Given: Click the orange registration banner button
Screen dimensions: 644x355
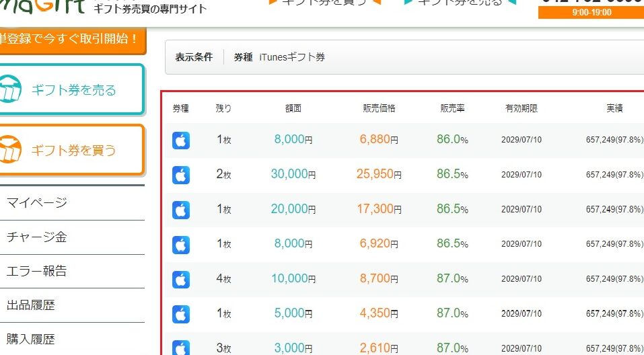Looking at the screenshot, I should (x=71, y=39).
